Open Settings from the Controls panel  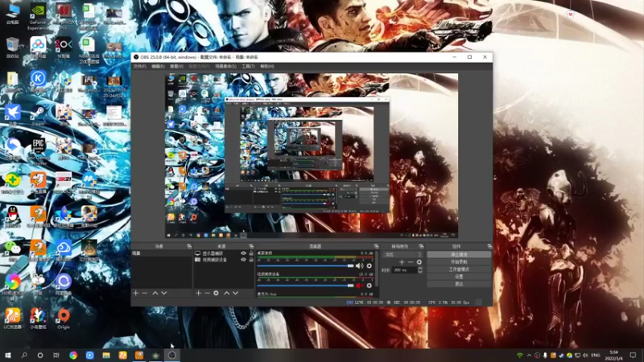[459, 277]
